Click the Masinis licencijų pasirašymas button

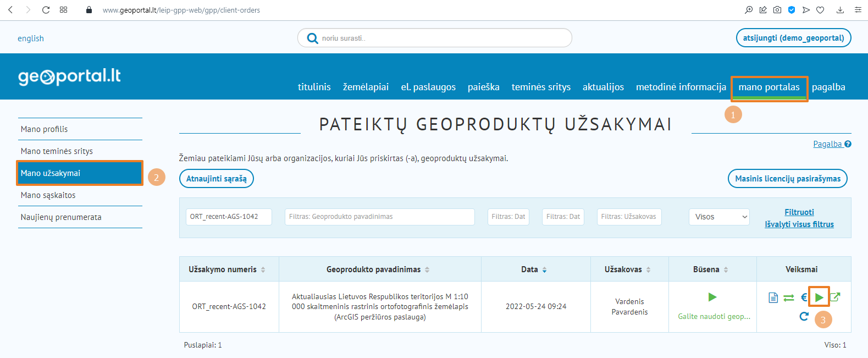[x=787, y=179]
